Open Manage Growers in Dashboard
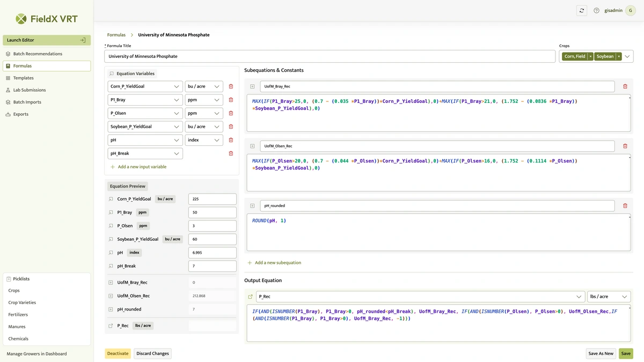 click(36, 354)
